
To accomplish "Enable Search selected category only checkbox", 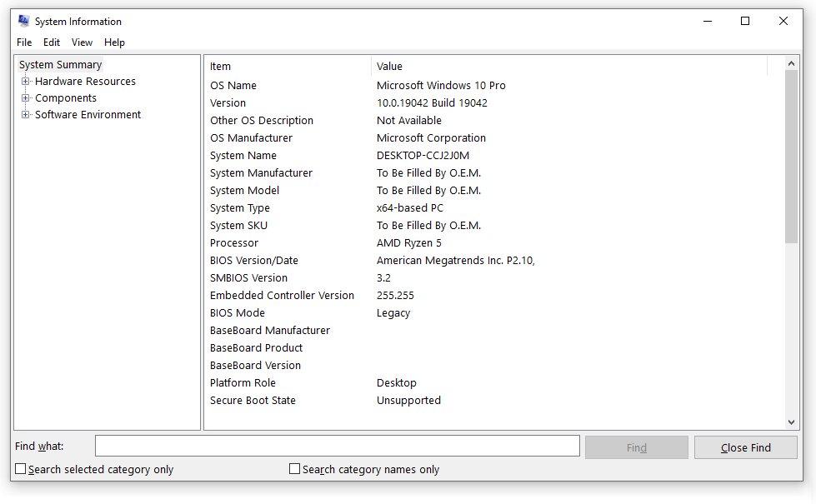I will (20, 469).
